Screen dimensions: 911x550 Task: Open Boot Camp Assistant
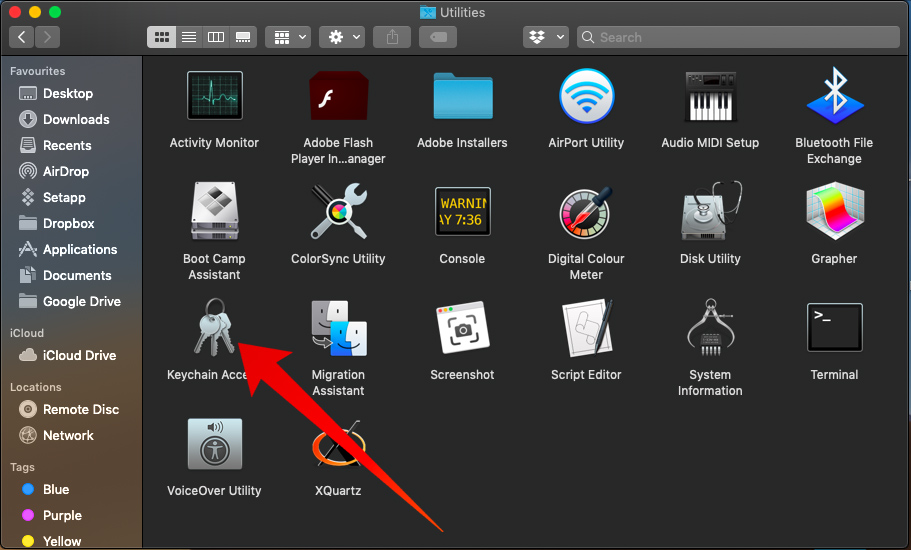(214, 211)
